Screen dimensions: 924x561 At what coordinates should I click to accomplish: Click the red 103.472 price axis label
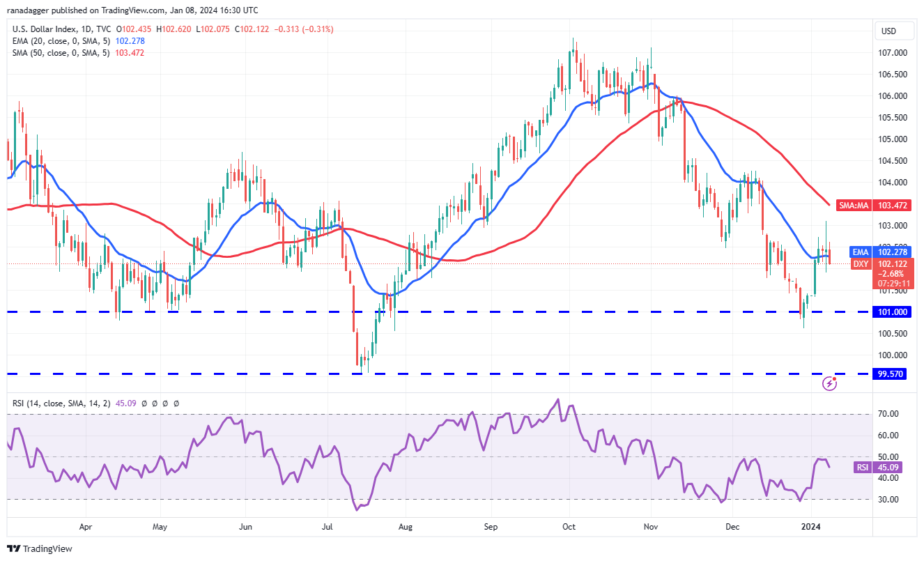892,204
